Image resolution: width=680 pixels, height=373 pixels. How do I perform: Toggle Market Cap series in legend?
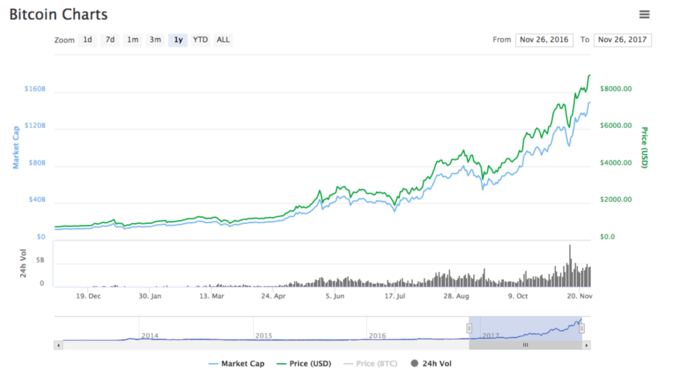(x=237, y=363)
